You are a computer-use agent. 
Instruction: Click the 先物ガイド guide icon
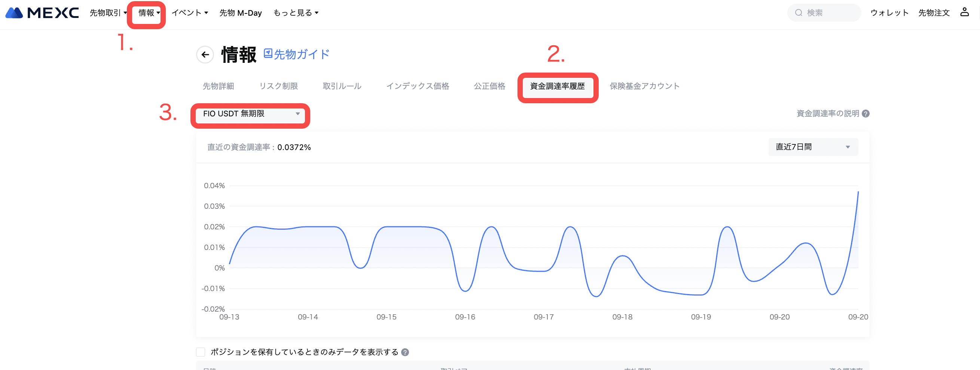point(268,53)
